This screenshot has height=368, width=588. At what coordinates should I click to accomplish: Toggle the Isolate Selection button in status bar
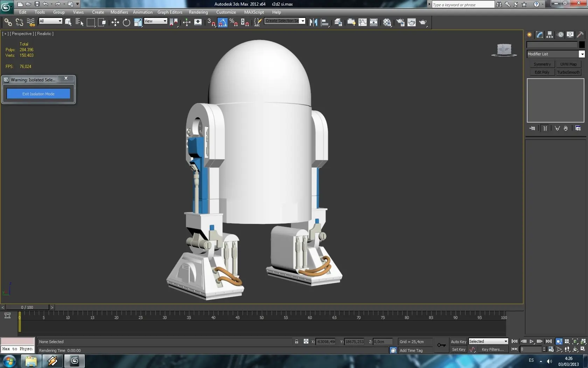point(393,350)
